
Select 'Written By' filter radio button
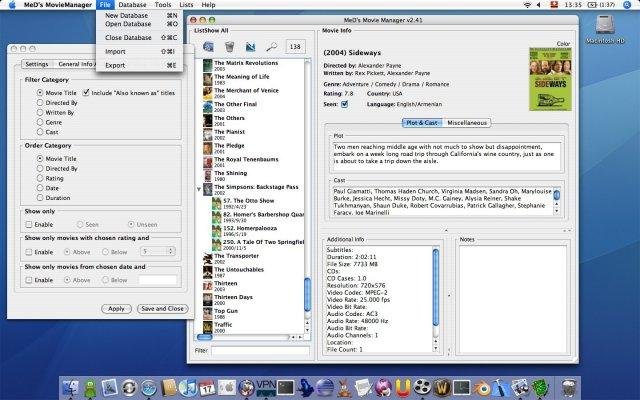[40, 112]
